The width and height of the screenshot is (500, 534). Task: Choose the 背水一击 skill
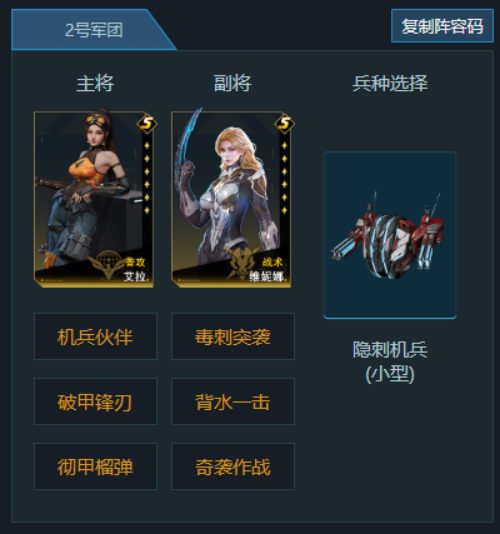click(x=233, y=402)
